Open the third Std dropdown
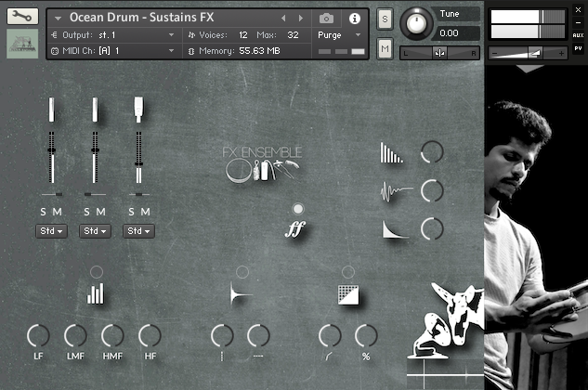Screen dimensions: 588x390 click(138, 231)
